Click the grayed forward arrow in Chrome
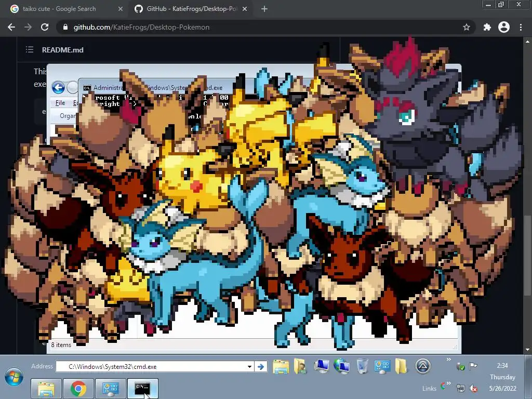 [x=28, y=27]
